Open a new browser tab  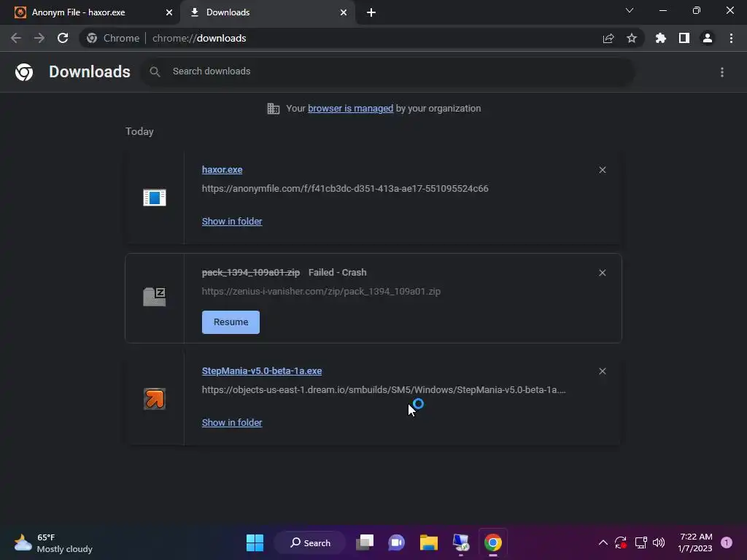[371, 12]
